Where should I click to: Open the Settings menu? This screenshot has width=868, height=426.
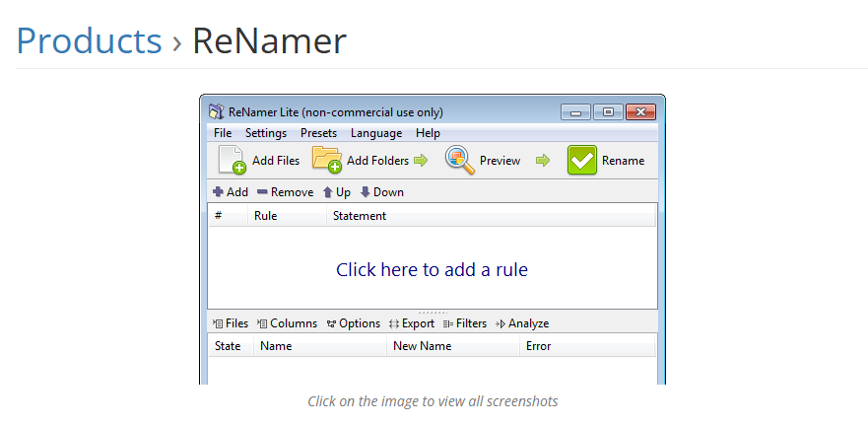[x=266, y=133]
